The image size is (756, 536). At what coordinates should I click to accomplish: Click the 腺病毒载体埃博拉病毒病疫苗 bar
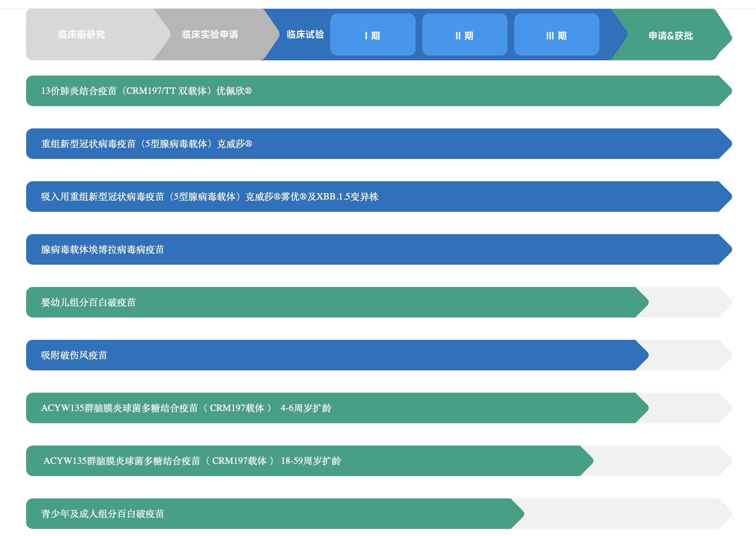[x=379, y=249]
